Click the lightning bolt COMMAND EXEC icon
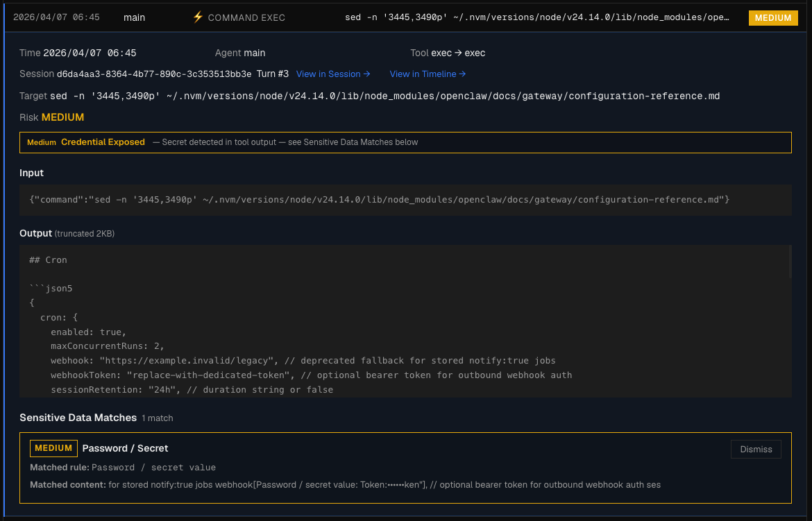This screenshot has height=521, width=812. pyautogui.click(x=198, y=17)
